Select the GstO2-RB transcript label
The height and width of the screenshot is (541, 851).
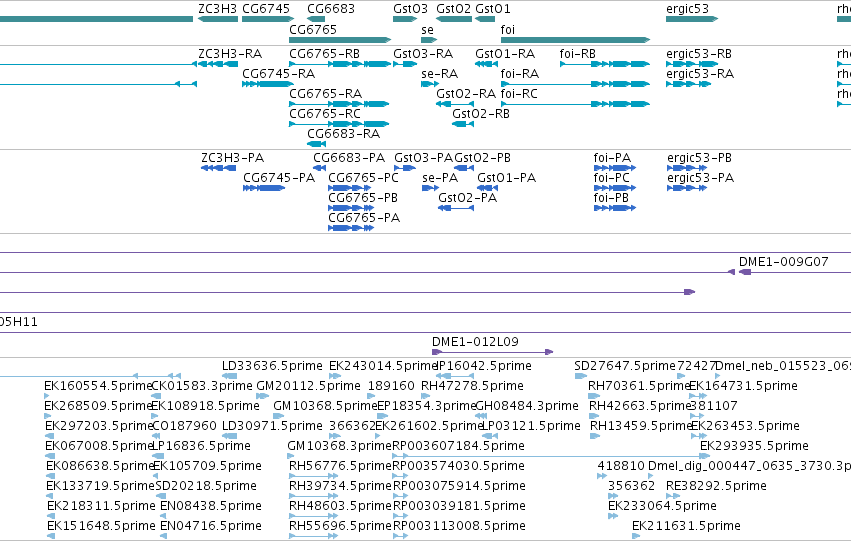(x=481, y=114)
